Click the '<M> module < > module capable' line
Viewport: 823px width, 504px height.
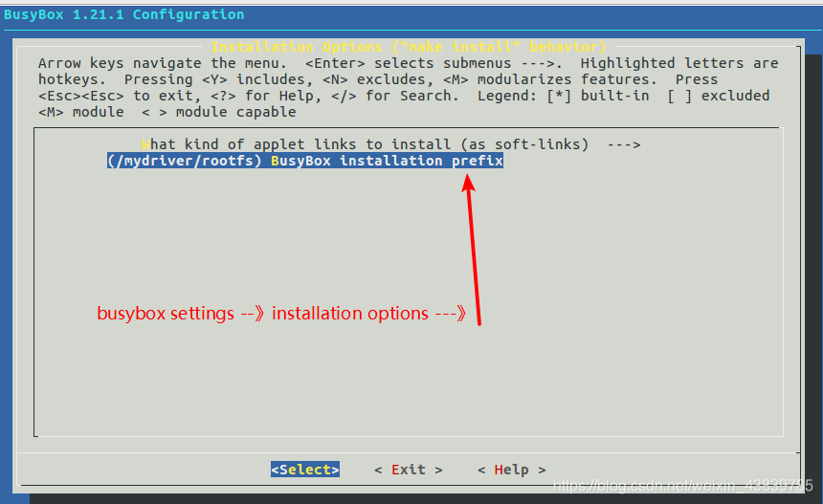167,112
